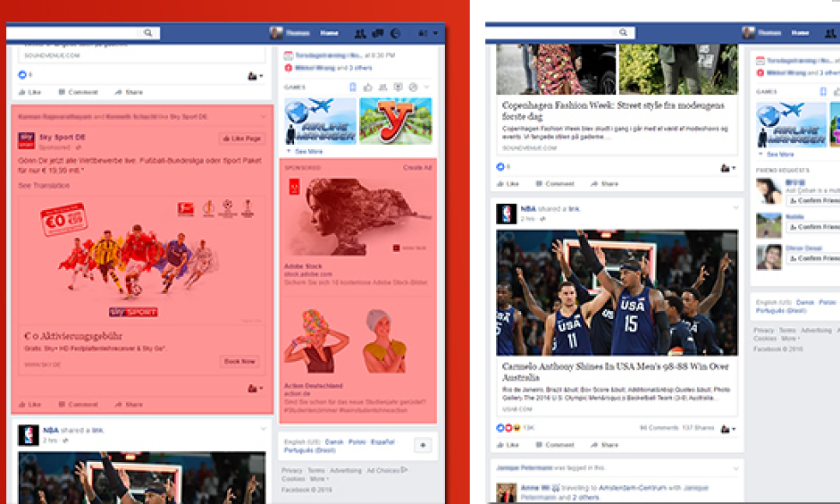Open Ad Choices footer link
The image size is (840, 504).
click(x=387, y=471)
